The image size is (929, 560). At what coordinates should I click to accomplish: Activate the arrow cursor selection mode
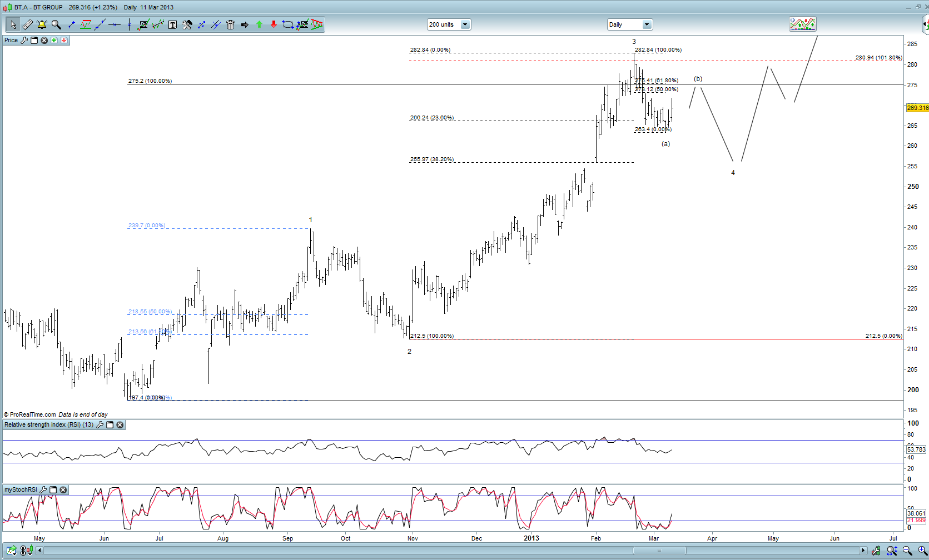(13, 24)
